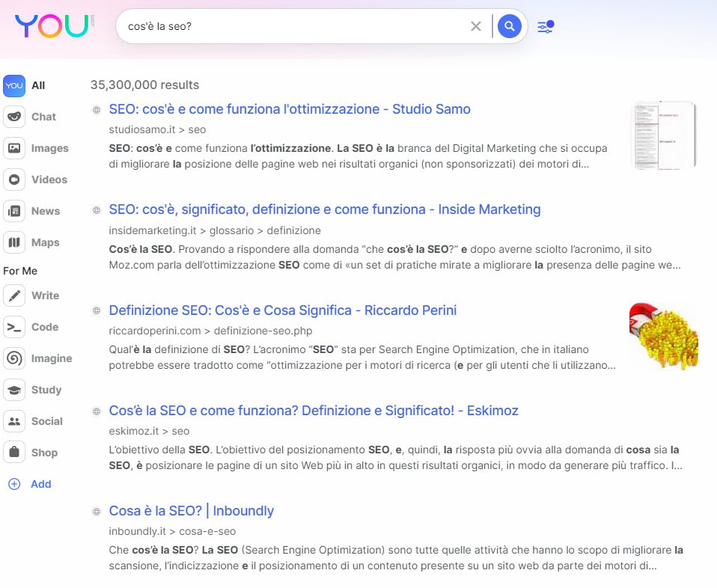Image resolution: width=717 pixels, height=588 pixels.
Task: Open Riccardo Perini Definizione SEO title
Action: (x=283, y=310)
